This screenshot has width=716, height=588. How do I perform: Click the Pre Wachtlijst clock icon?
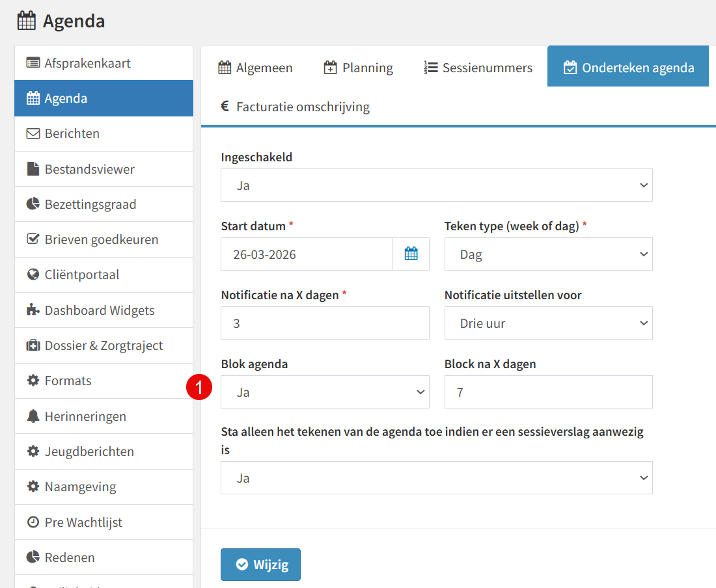click(x=33, y=522)
